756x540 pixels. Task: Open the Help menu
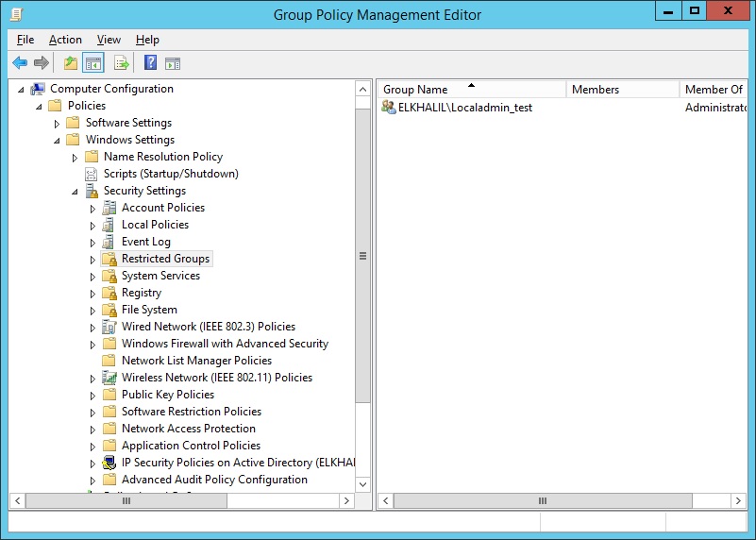(x=147, y=40)
